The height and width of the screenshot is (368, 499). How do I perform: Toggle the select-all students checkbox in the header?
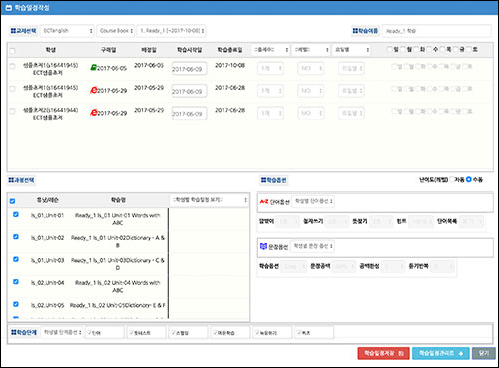click(x=12, y=51)
